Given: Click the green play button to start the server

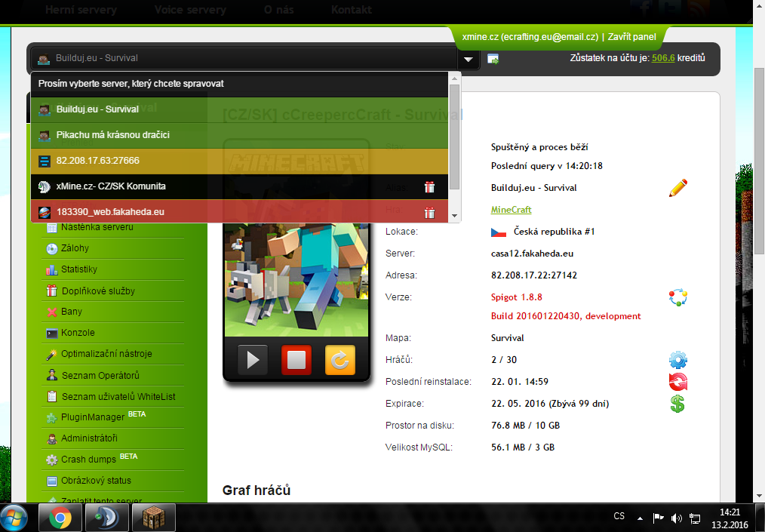Looking at the screenshot, I should tap(253, 360).
